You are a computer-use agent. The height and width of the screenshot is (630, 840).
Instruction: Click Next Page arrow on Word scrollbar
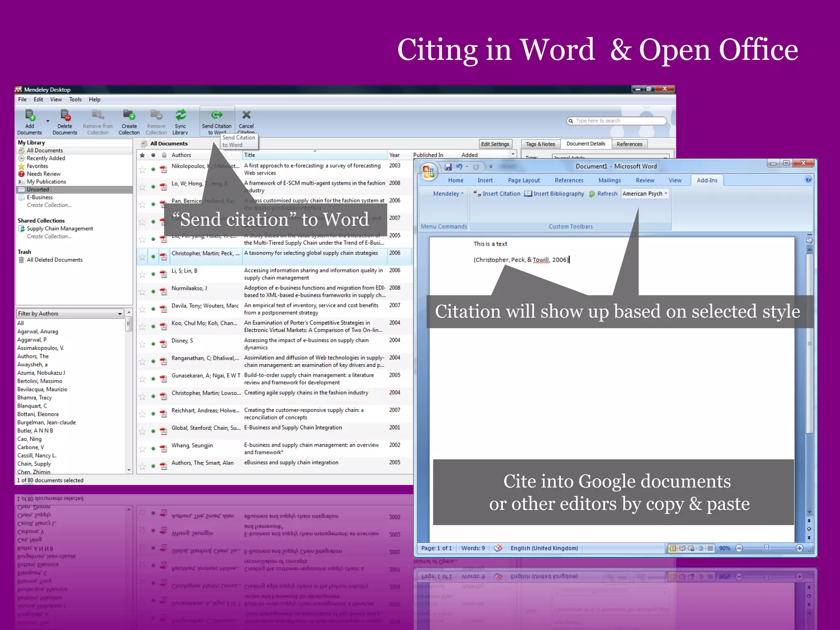point(809,537)
